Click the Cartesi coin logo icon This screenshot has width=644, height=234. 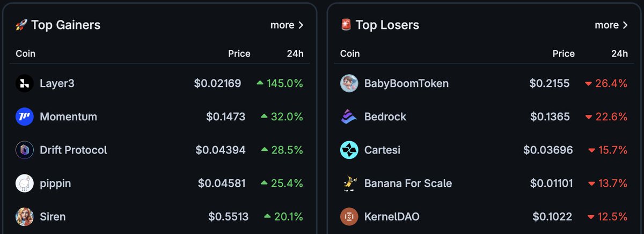(x=349, y=150)
